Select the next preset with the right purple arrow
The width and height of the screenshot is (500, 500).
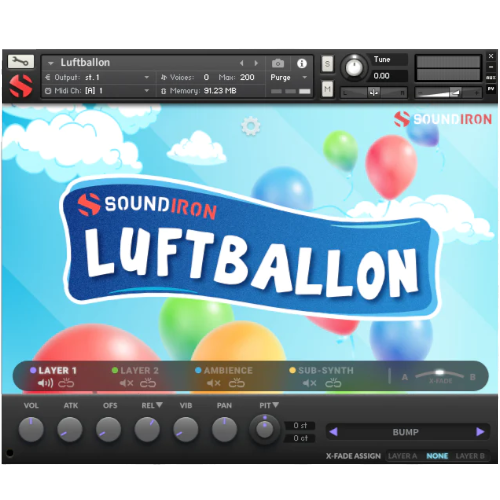(x=480, y=432)
